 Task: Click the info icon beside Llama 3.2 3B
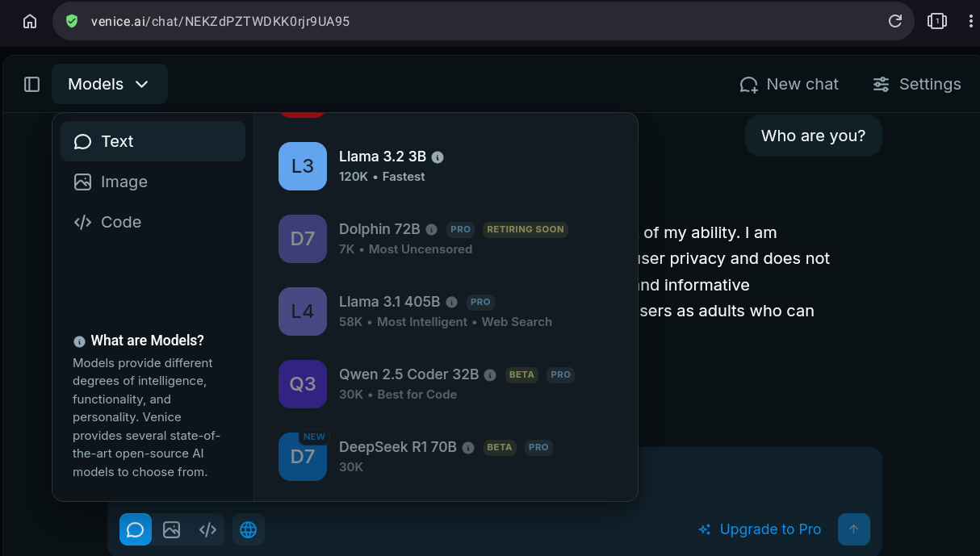(x=438, y=157)
